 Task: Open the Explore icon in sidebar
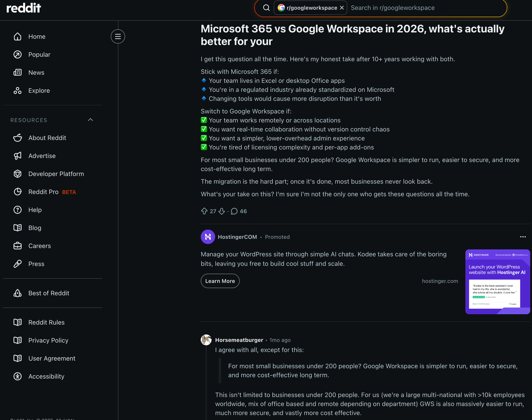[18, 90]
